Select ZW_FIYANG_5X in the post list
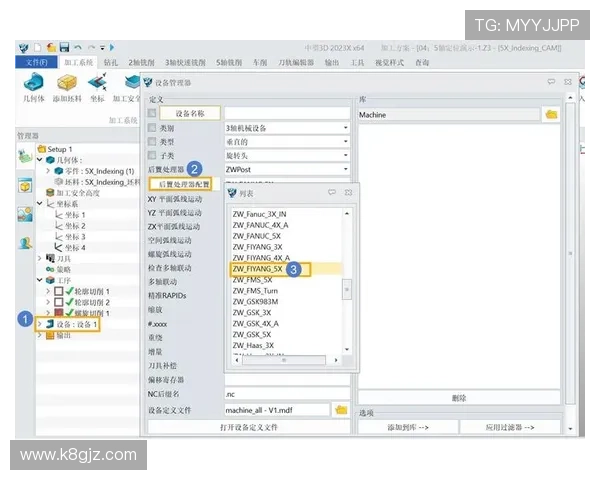This screenshot has height=480, width=600. pos(258,268)
